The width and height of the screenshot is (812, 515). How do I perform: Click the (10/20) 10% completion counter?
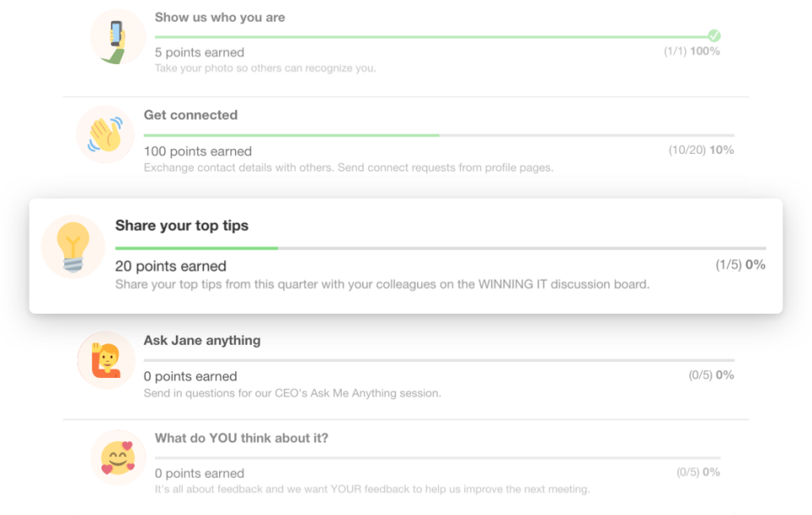(x=701, y=150)
